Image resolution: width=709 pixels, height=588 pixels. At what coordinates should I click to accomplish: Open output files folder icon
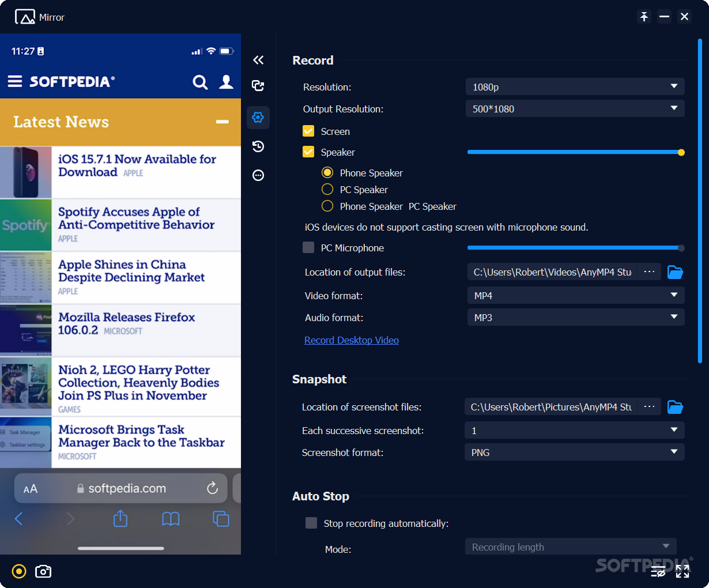coord(675,272)
